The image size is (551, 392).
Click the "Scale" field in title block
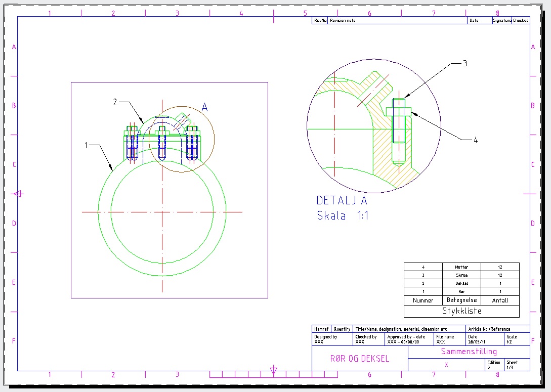[x=517, y=339]
